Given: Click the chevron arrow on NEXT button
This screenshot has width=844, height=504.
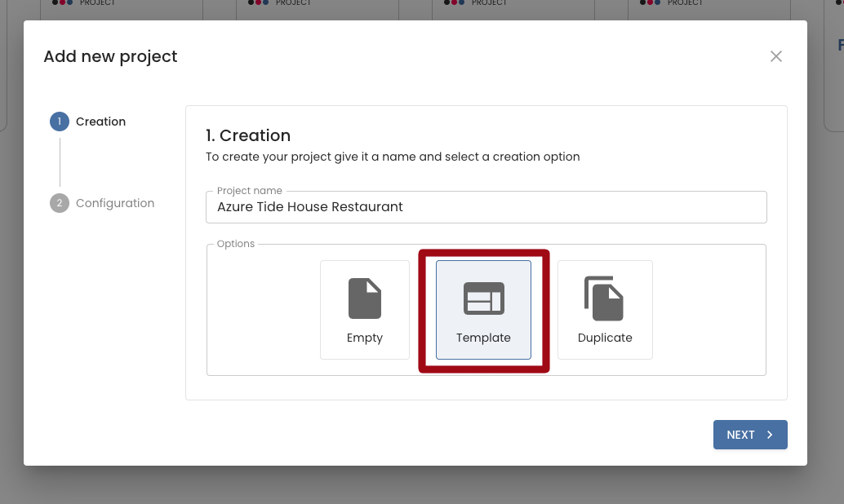Looking at the screenshot, I should 770,435.
